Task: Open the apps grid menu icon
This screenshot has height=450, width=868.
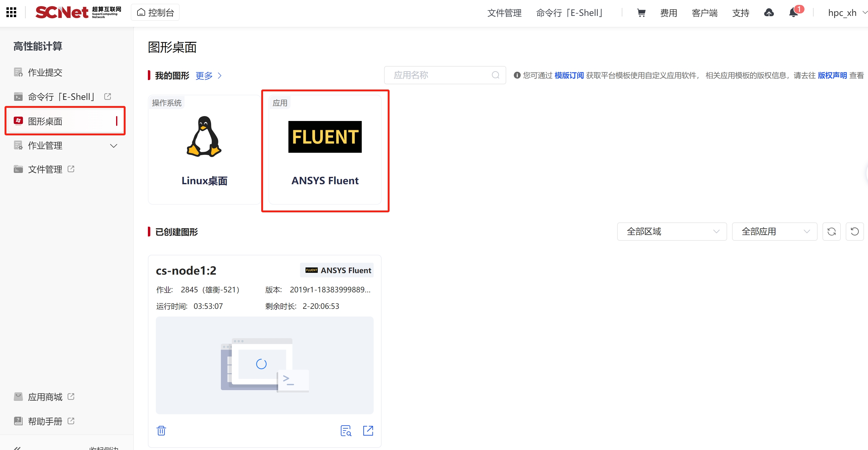Action: 11,13
